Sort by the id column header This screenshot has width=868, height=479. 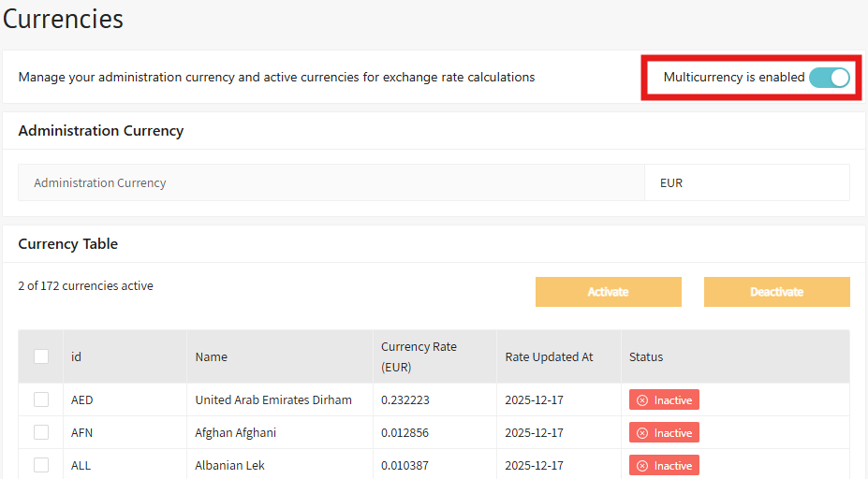click(76, 356)
